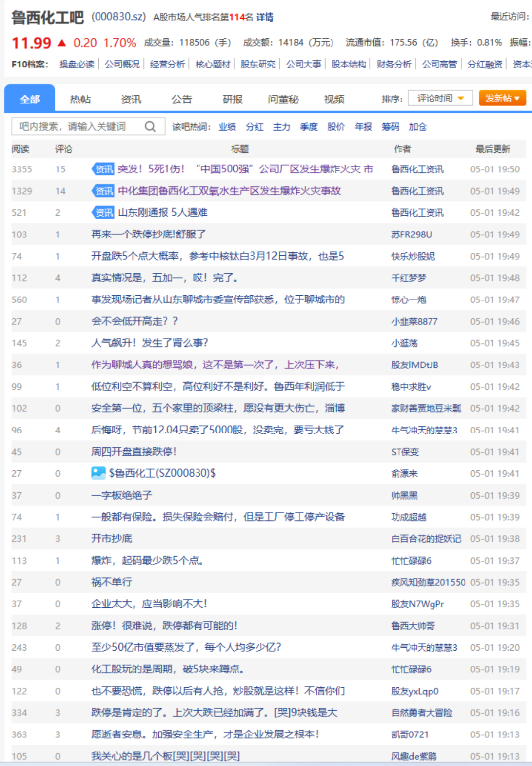This screenshot has height=766, width=532.
Task: Open author 凯哥0721 profile
Action: pyautogui.click(x=410, y=734)
